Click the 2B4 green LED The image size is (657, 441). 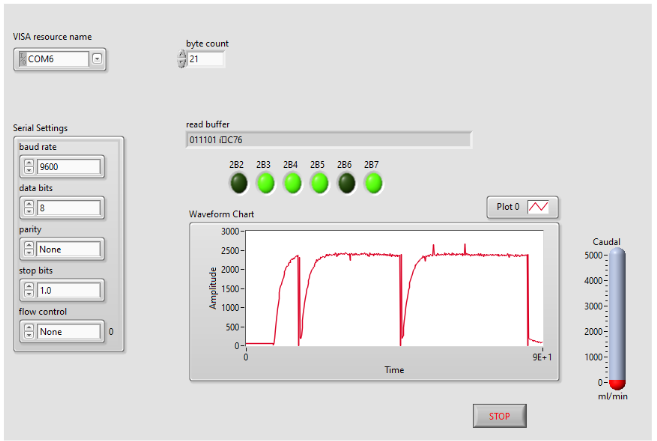point(292,183)
